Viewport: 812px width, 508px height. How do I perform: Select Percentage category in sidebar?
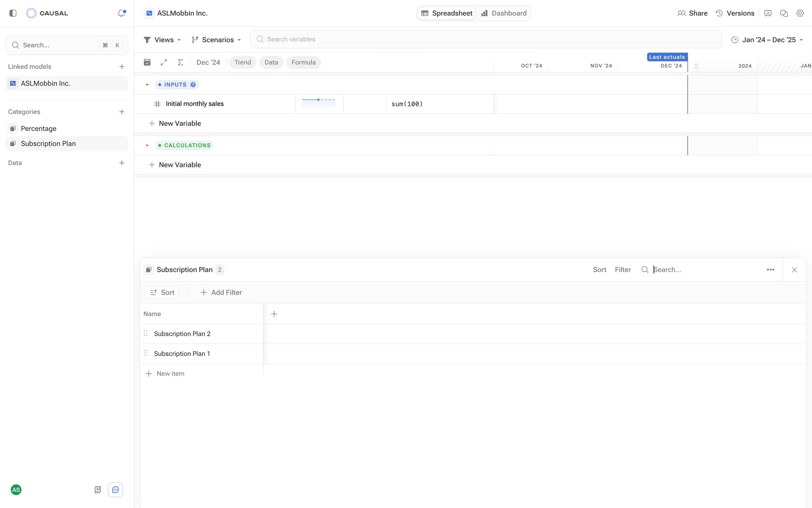[38, 128]
